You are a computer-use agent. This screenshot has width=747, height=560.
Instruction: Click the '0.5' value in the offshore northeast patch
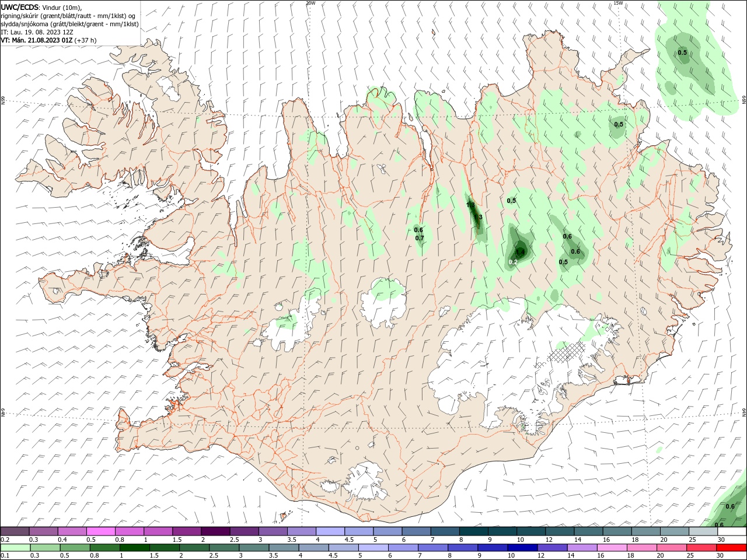click(x=682, y=53)
